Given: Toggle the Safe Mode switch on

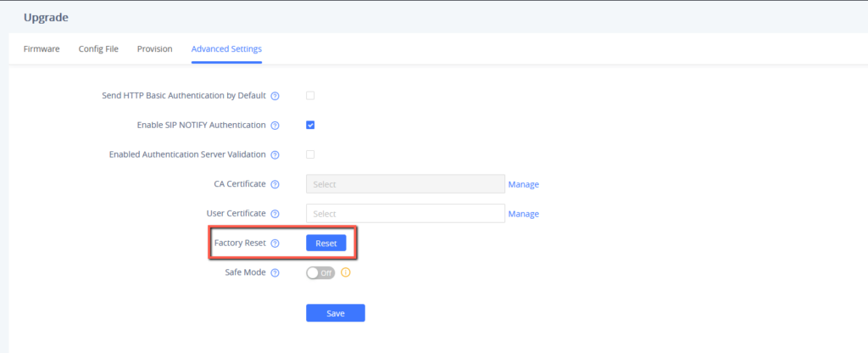Looking at the screenshot, I should click(320, 272).
